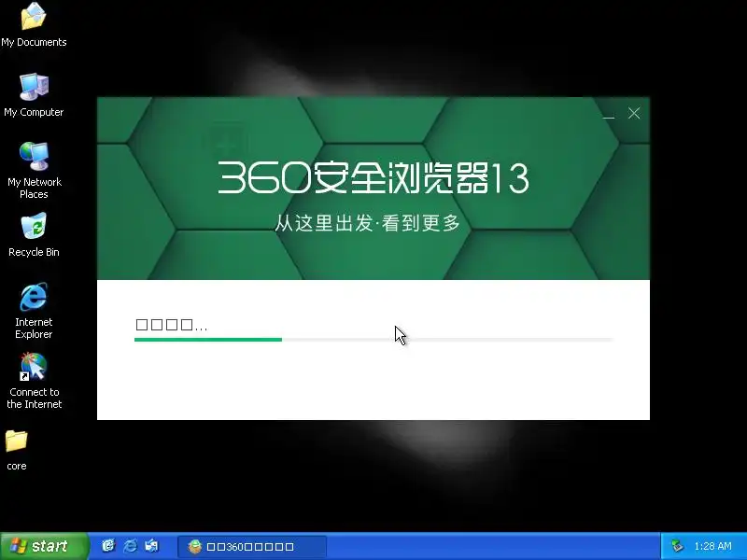The image size is (747, 560).
Task: Click the slogan 从这里出发·看到更多
Action: pos(367,222)
